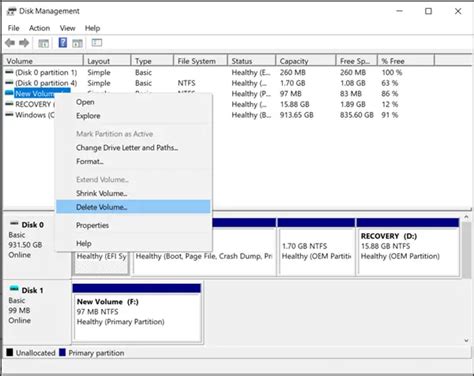The height and width of the screenshot is (376, 474).
Task: Choose Explore from the context menu
Action: tap(133, 116)
